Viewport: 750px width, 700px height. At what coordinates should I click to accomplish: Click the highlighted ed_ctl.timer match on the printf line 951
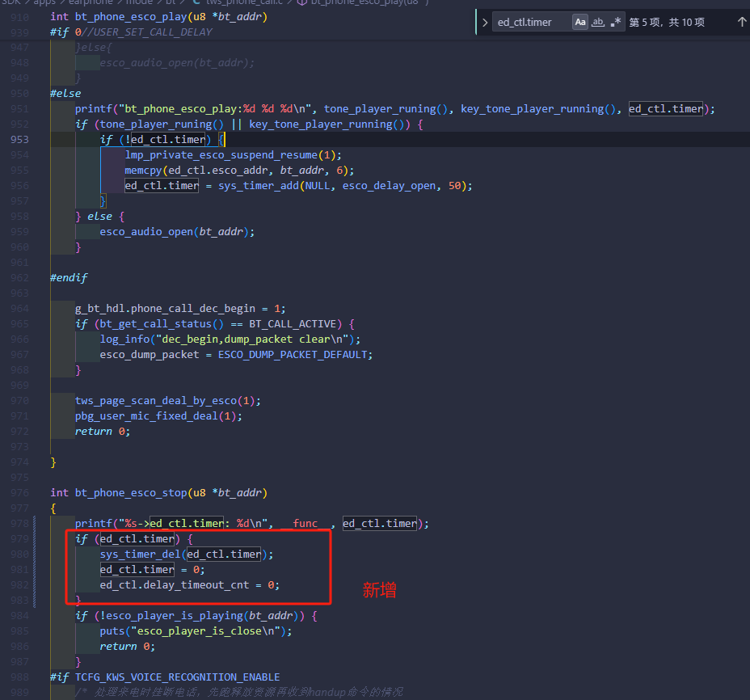point(666,108)
